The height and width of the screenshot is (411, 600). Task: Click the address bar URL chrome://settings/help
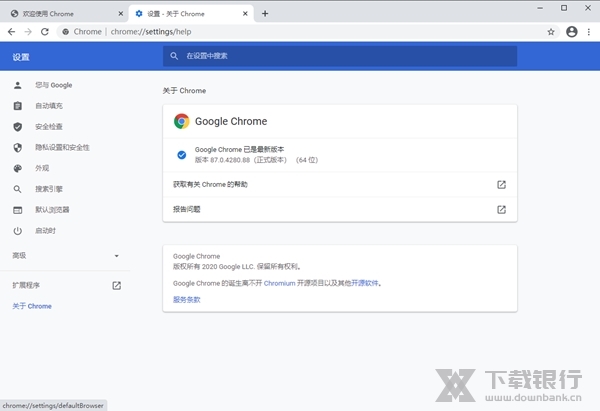coord(151,32)
